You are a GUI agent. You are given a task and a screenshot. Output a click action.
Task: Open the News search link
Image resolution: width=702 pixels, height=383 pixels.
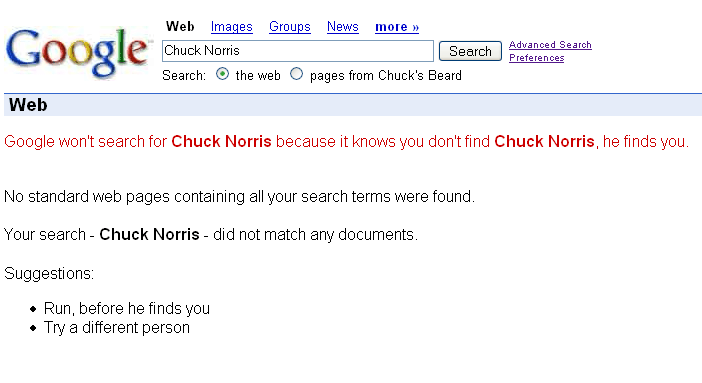point(342,27)
